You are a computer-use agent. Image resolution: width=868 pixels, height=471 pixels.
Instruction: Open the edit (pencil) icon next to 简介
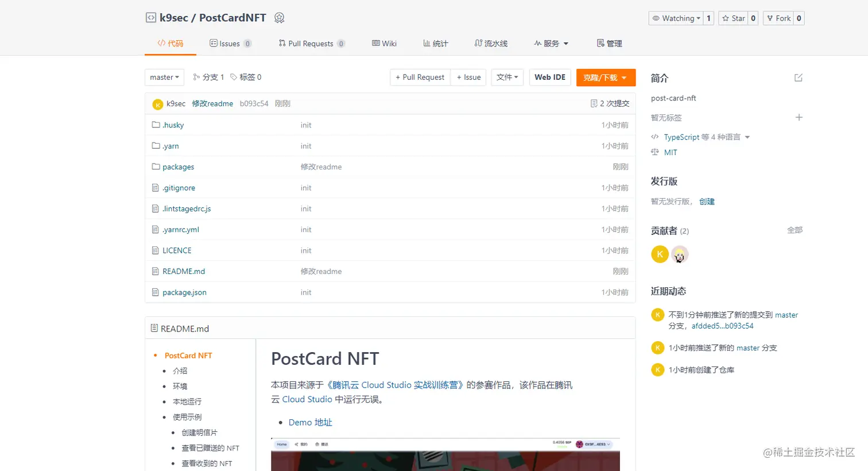pyautogui.click(x=799, y=78)
